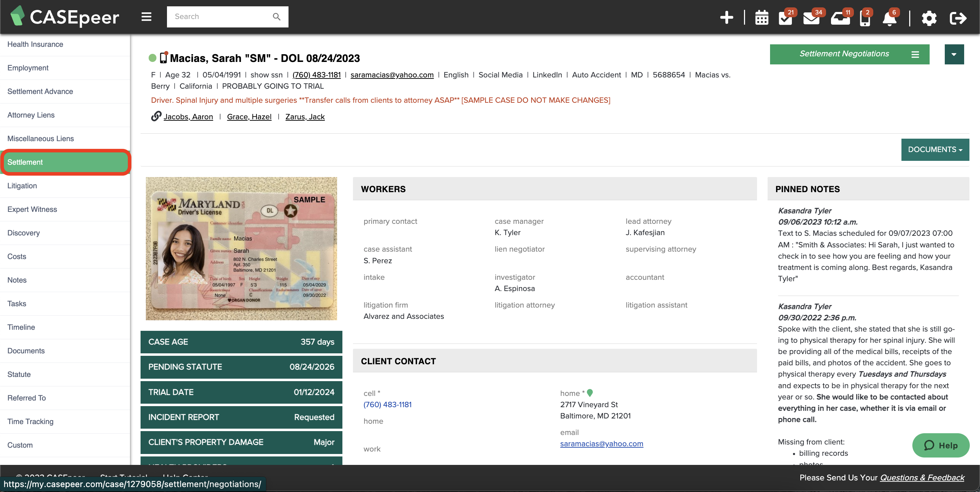Click the CLIENT CONTACT section header

tap(555, 361)
